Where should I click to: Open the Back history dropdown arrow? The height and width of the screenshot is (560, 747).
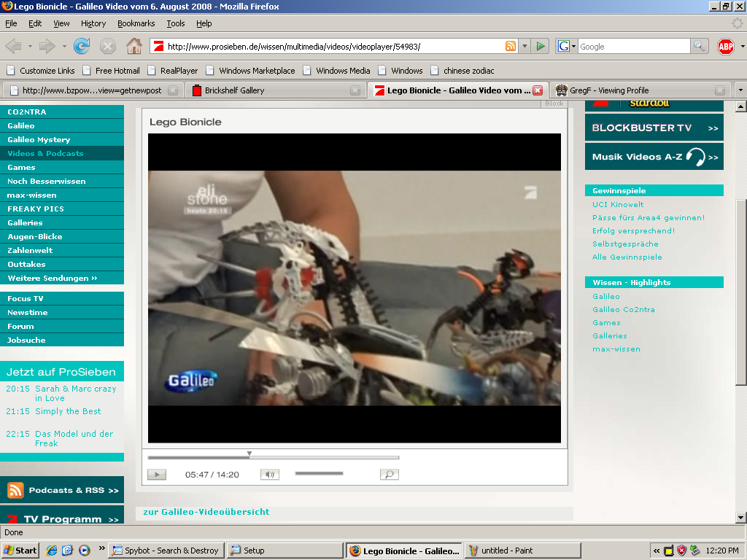click(30, 46)
